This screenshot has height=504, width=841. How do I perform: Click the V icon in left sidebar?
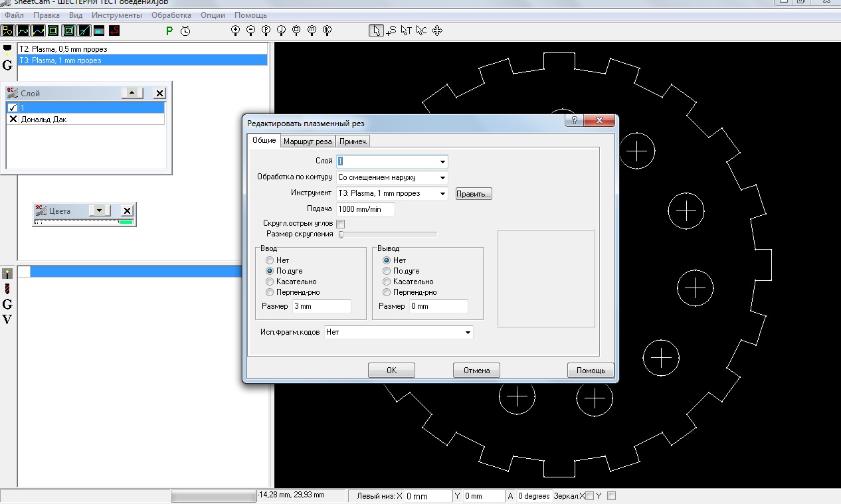pyautogui.click(x=7, y=319)
